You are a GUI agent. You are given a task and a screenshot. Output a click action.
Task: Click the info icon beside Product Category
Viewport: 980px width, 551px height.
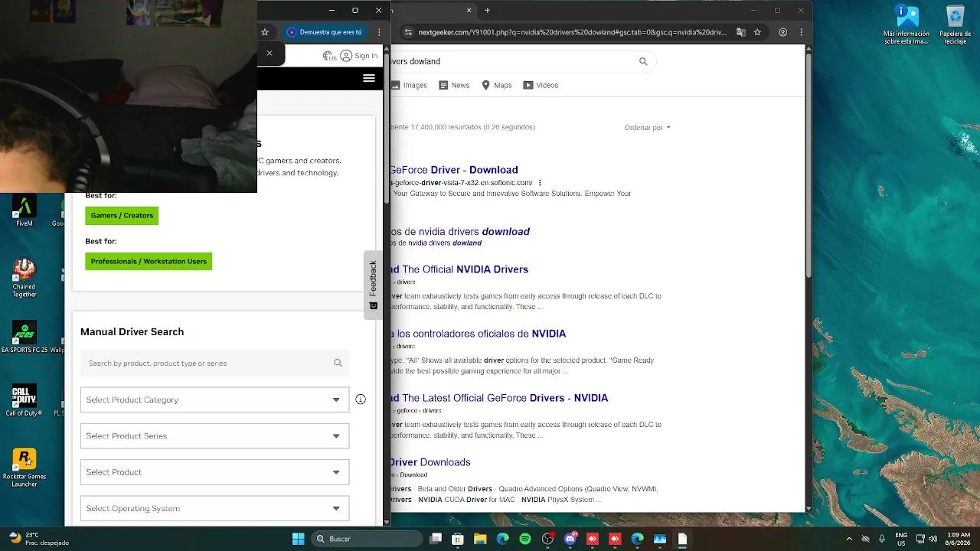361,399
